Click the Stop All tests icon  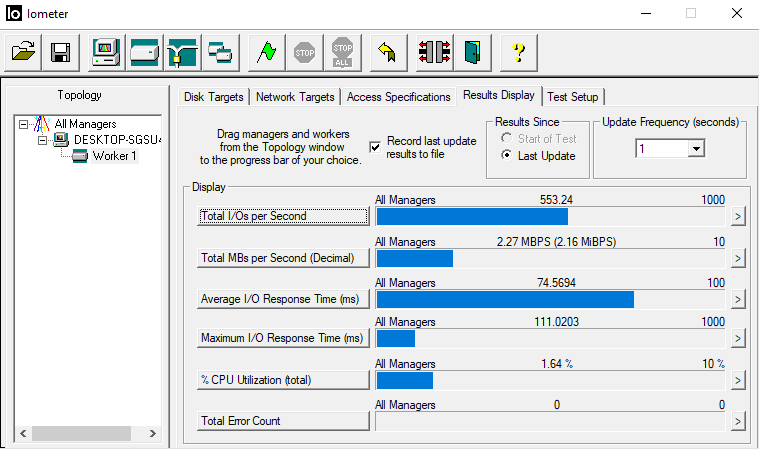pyautogui.click(x=343, y=51)
